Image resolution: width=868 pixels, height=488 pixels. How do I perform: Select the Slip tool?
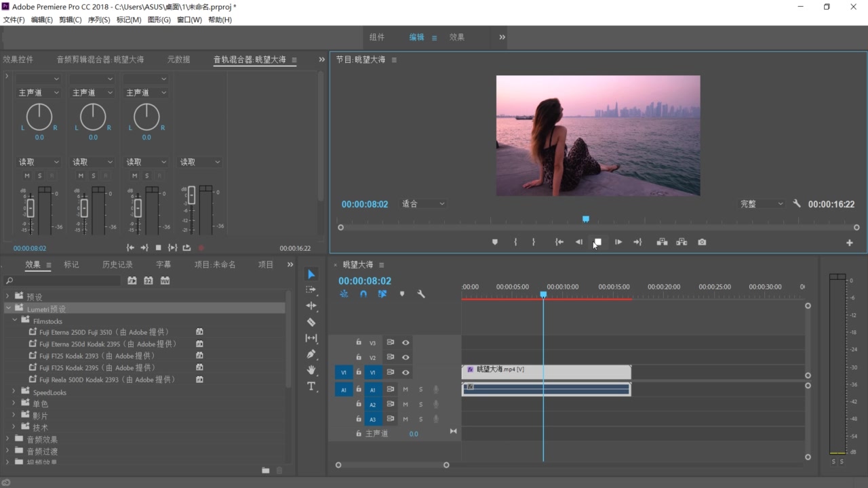pos(311,338)
